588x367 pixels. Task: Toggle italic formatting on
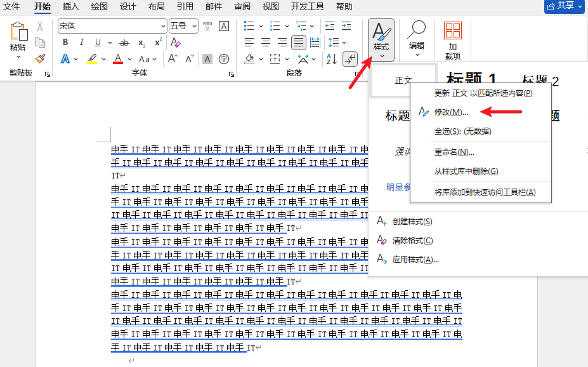[82, 41]
